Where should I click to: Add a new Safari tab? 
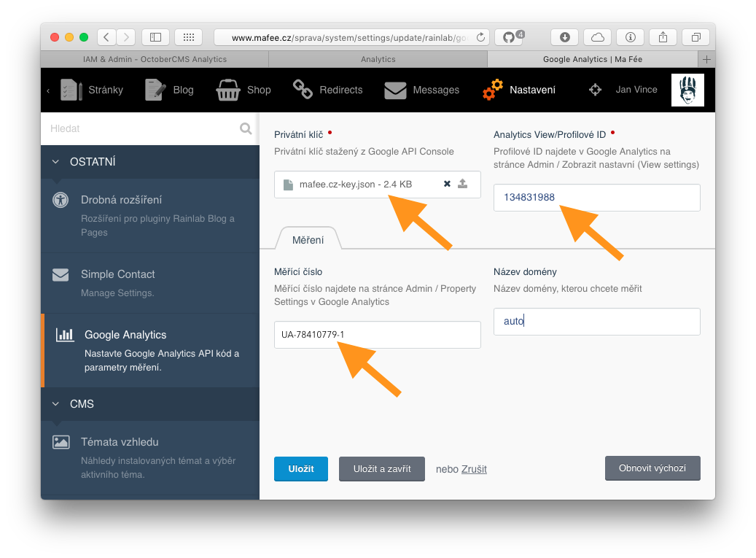pyautogui.click(x=706, y=59)
